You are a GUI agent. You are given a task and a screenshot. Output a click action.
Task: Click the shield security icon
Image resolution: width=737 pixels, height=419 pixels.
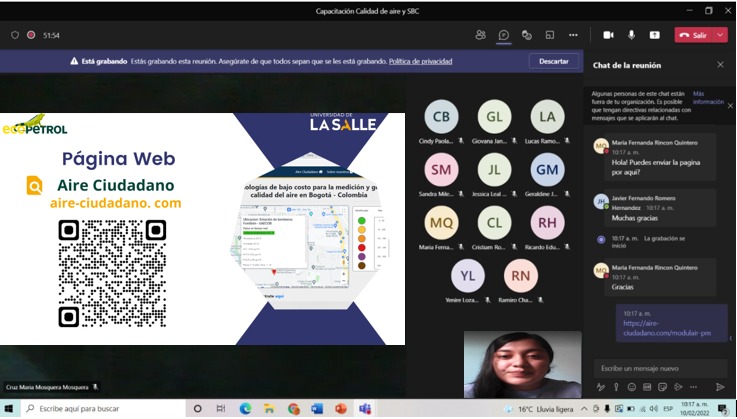(15, 35)
